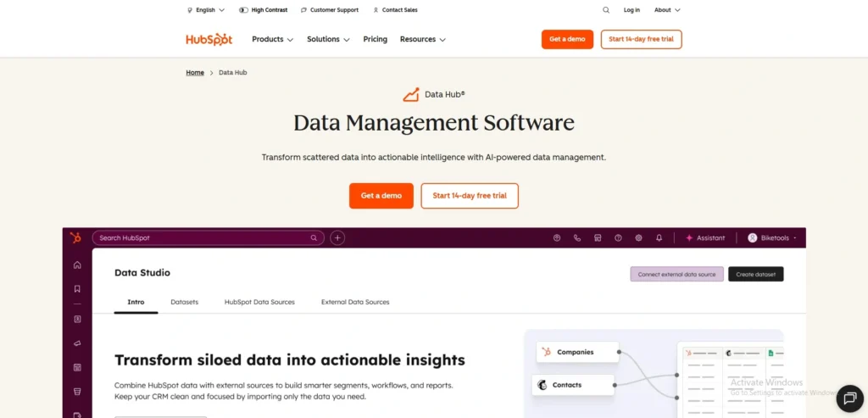Click the globe icon beside English
This screenshot has height=418, width=868.
pos(190,10)
